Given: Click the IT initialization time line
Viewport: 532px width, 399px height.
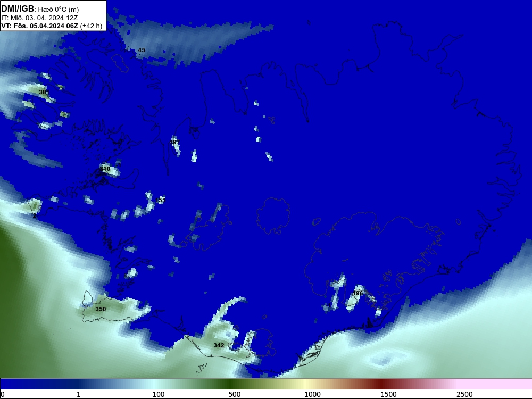Looking at the screenshot, I should pyautogui.click(x=40, y=18).
